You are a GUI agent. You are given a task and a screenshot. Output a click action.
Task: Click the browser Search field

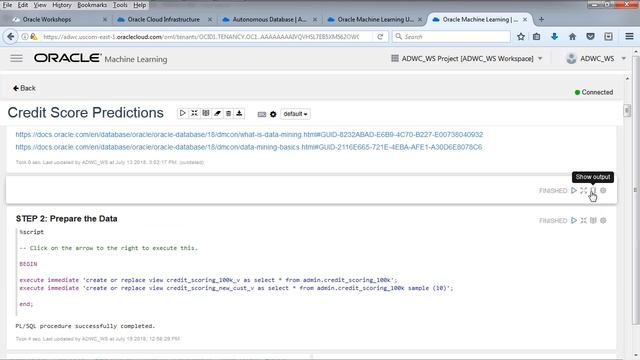pos(451,37)
